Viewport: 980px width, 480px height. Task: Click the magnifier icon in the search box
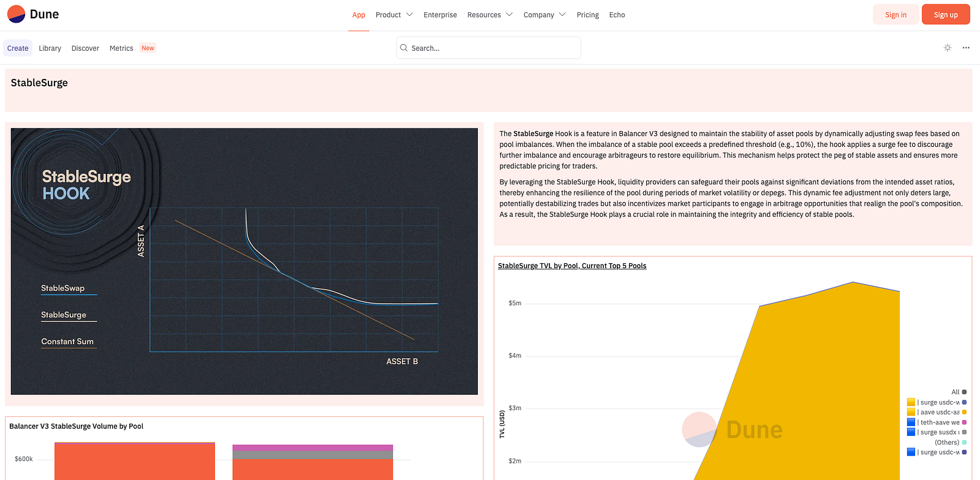click(x=404, y=48)
